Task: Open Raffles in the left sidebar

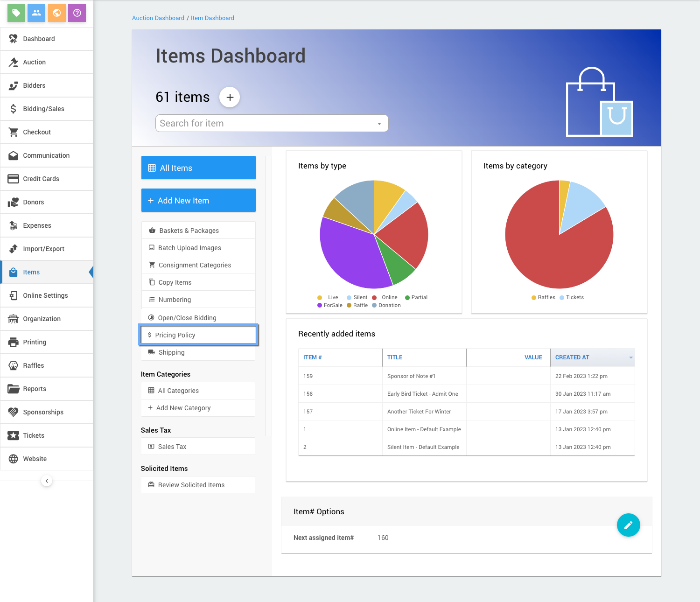Action: (x=34, y=365)
